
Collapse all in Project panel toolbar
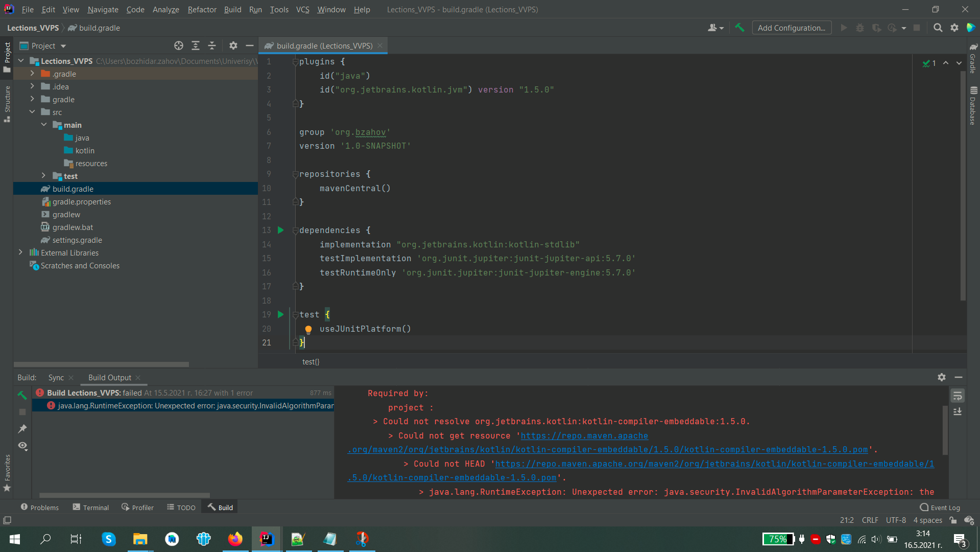(212, 46)
